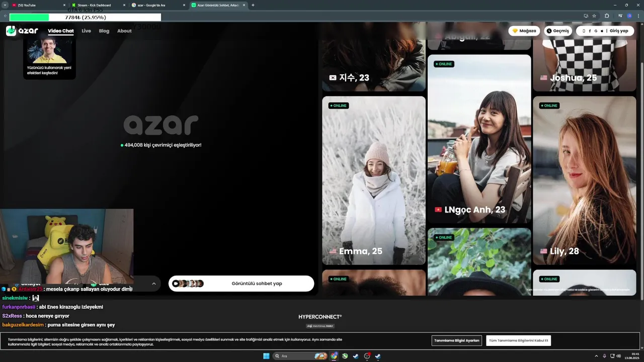Click the webcam overlay of streamer

point(66,247)
